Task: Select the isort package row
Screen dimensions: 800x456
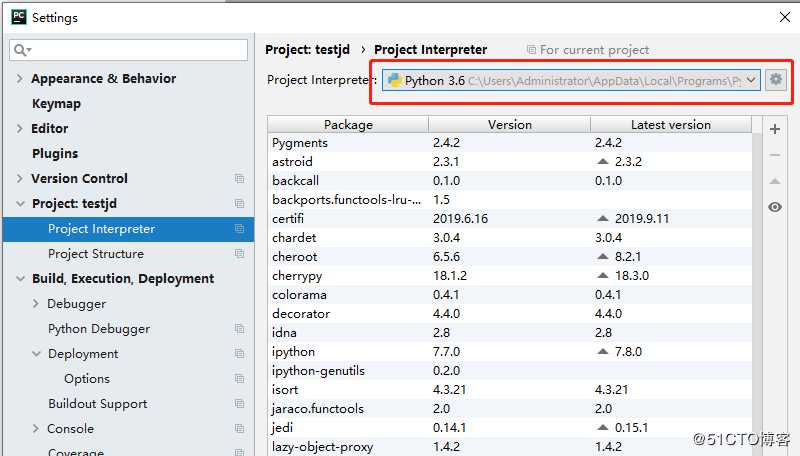Action: pyautogui.click(x=509, y=390)
